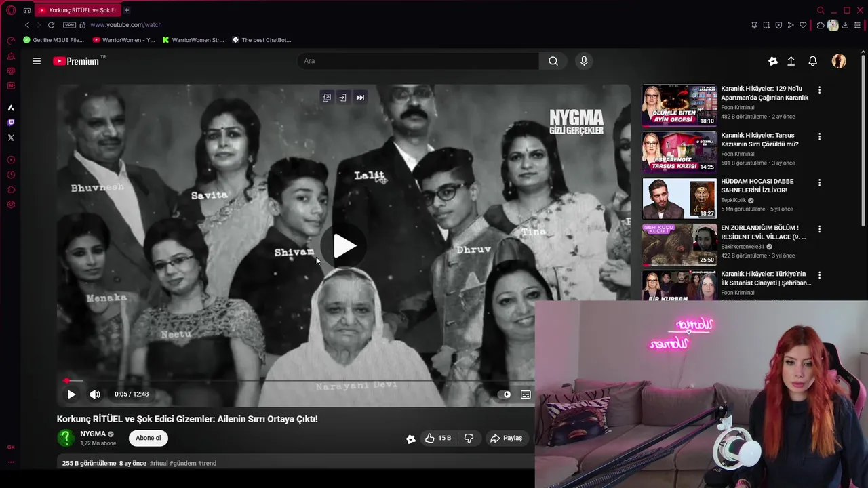Pin icon in the address bar
Viewport: 868px width, 488px height.
[754, 25]
